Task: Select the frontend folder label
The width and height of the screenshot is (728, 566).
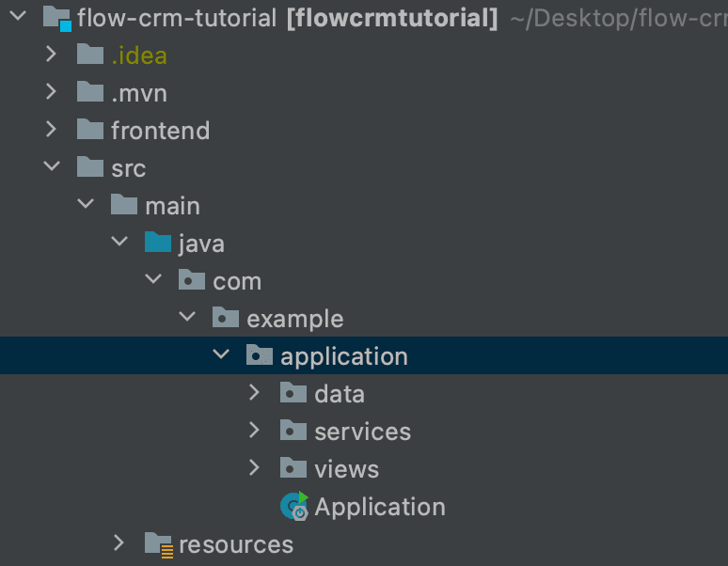Action: [160, 131]
